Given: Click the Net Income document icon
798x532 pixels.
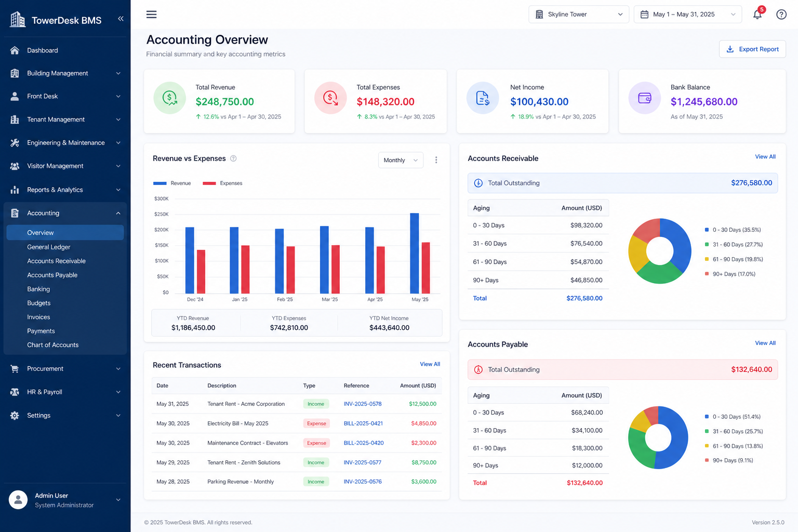Looking at the screenshot, I should click(483, 98).
